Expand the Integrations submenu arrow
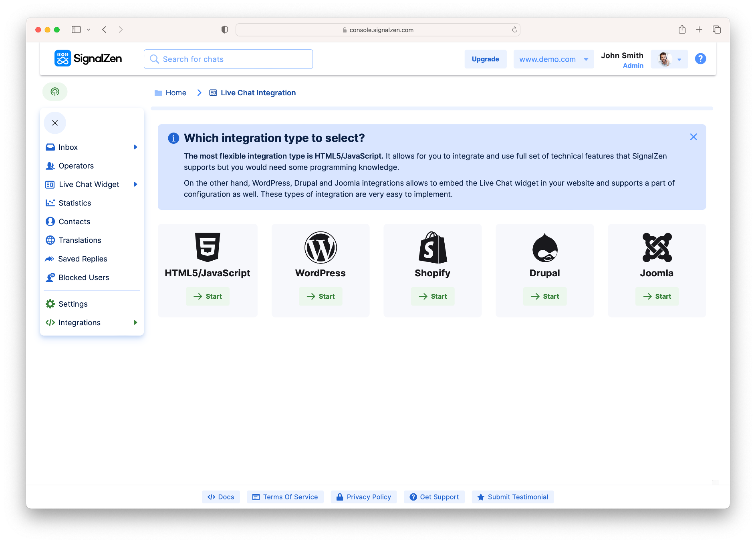Viewport: 756px width, 543px height. 135,322
